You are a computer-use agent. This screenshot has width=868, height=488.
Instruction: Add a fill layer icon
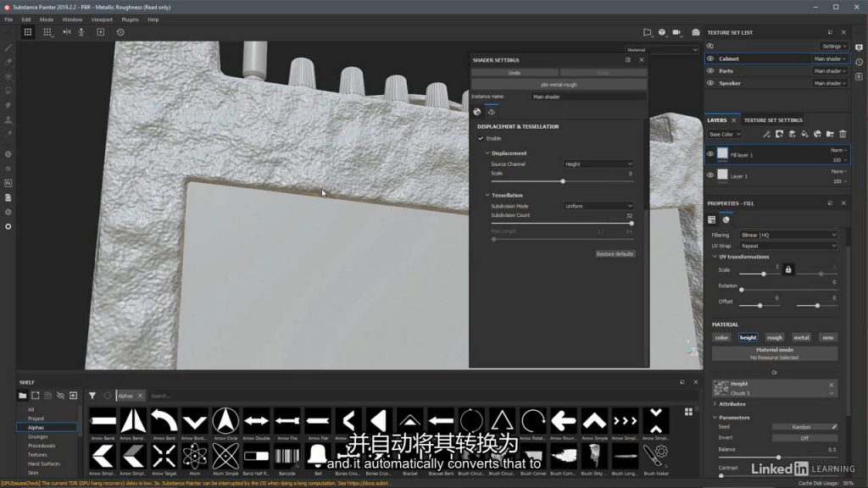805,134
